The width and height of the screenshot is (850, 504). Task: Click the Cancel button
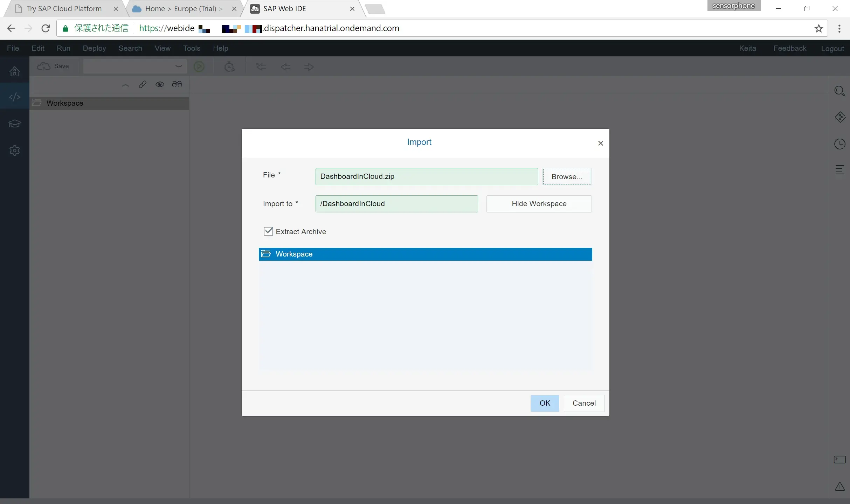click(x=584, y=403)
